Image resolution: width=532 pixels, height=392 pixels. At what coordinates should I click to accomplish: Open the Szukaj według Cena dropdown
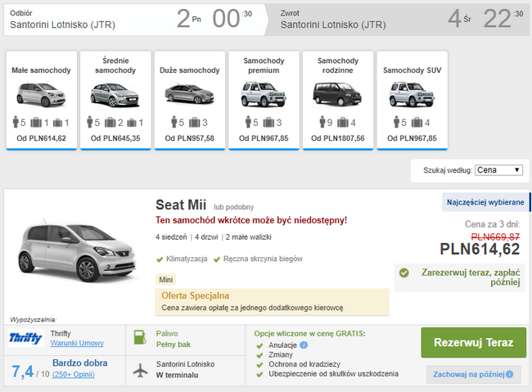click(x=498, y=170)
